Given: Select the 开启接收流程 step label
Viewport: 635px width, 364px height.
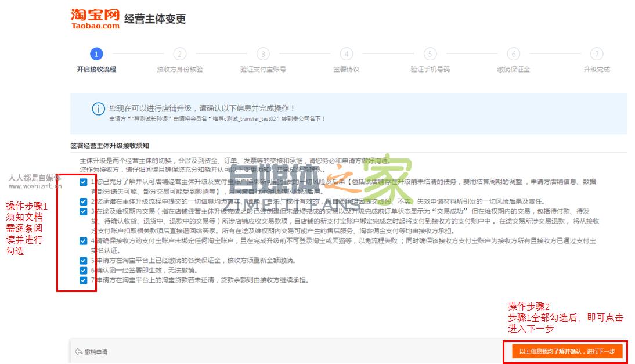Looking at the screenshot, I should tap(95, 69).
